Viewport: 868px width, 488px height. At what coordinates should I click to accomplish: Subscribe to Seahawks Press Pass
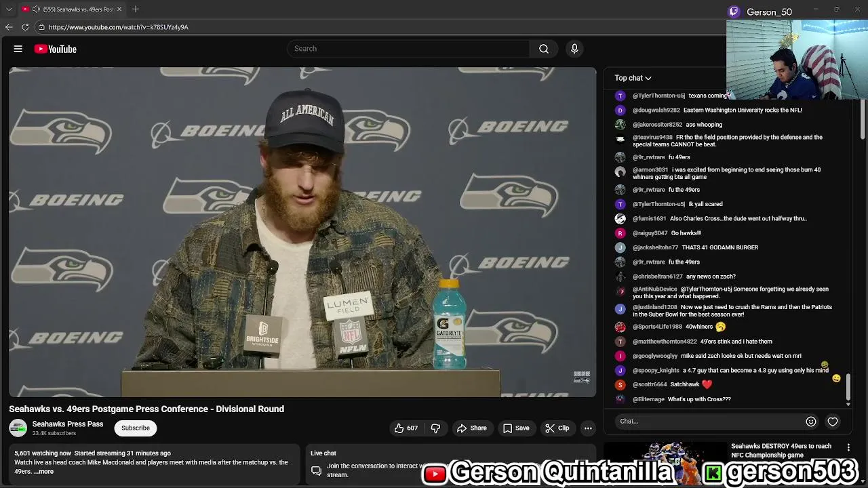(x=136, y=428)
